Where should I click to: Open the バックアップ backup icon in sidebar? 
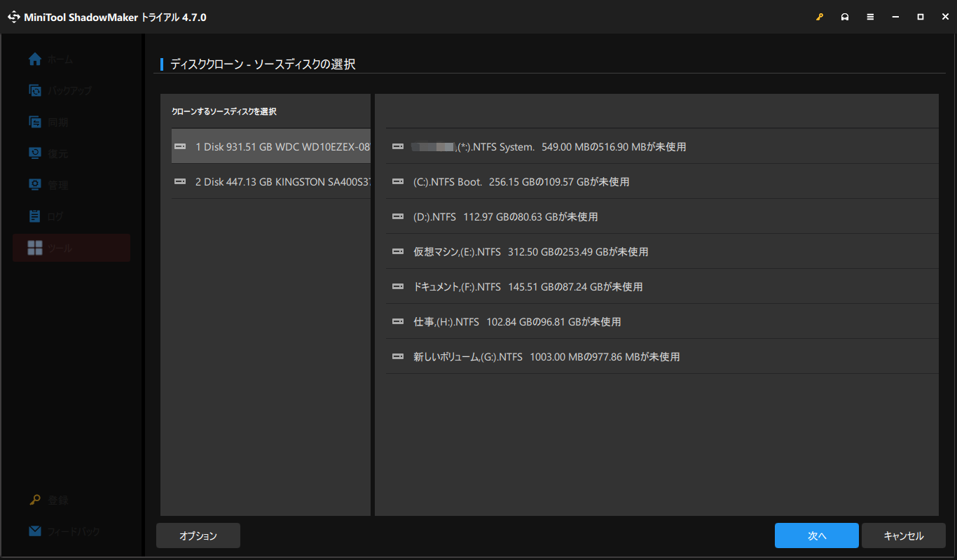pyautogui.click(x=35, y=90)
